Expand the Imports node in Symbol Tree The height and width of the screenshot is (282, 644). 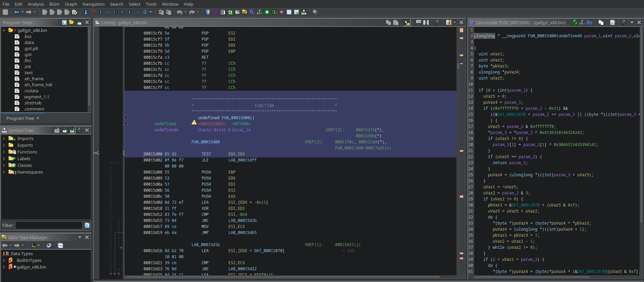(4, 138)
